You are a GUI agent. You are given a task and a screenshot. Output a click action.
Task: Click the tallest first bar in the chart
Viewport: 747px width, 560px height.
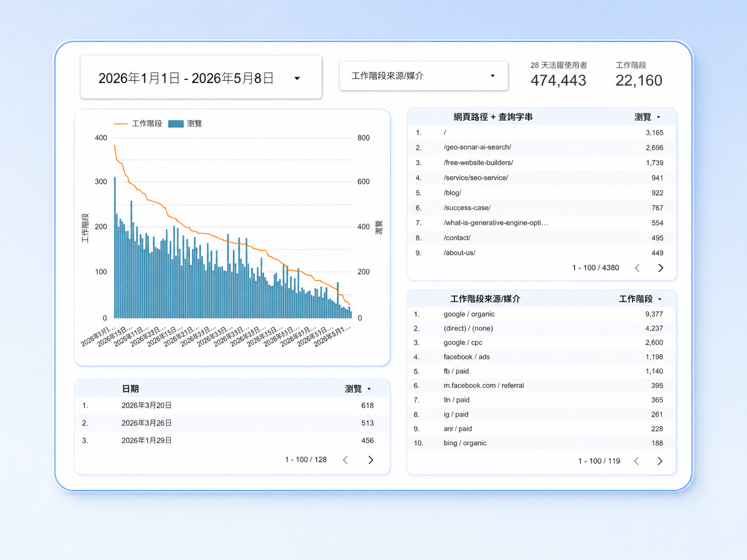coord(115,248)
